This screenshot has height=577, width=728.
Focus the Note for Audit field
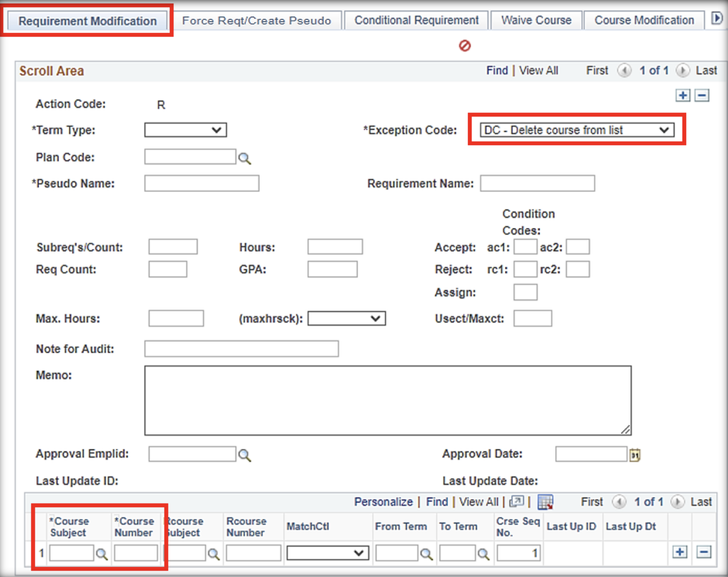point(241,349)
